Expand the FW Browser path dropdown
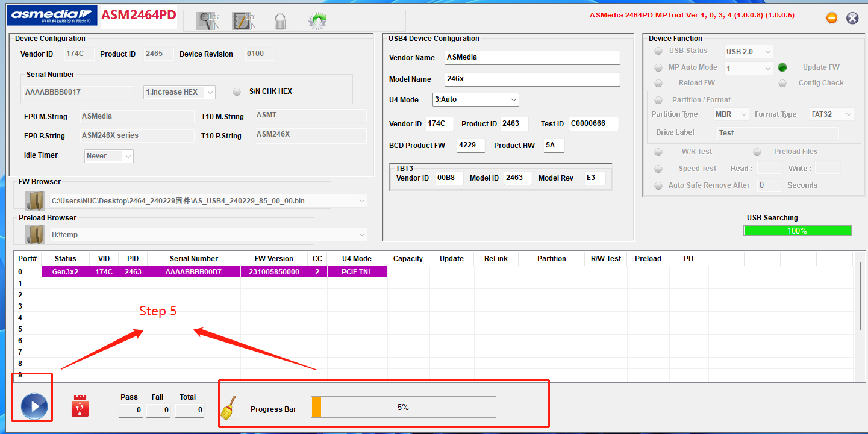 [361, 200]
